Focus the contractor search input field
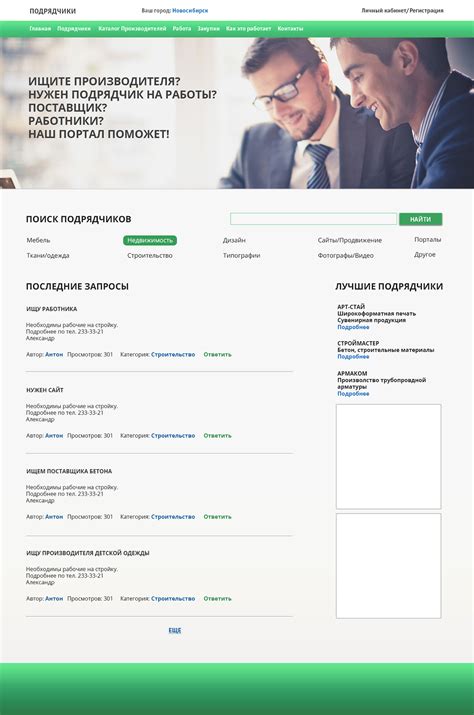This screenshot has height=715, width=474. click(313, 219)
